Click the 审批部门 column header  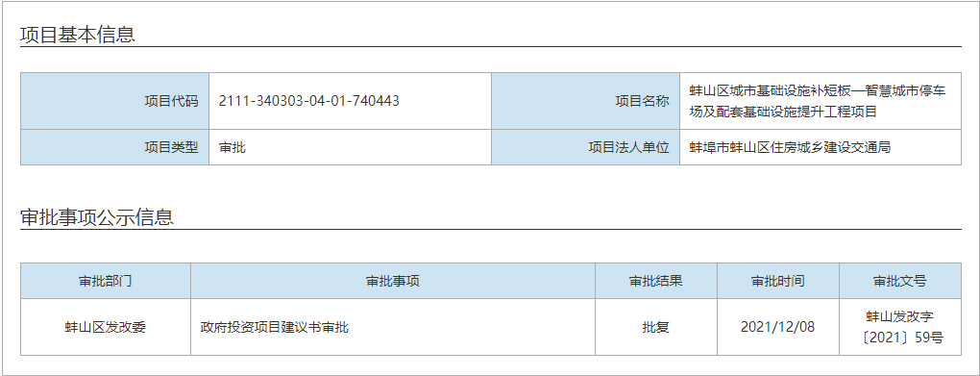tap(106, 281)
